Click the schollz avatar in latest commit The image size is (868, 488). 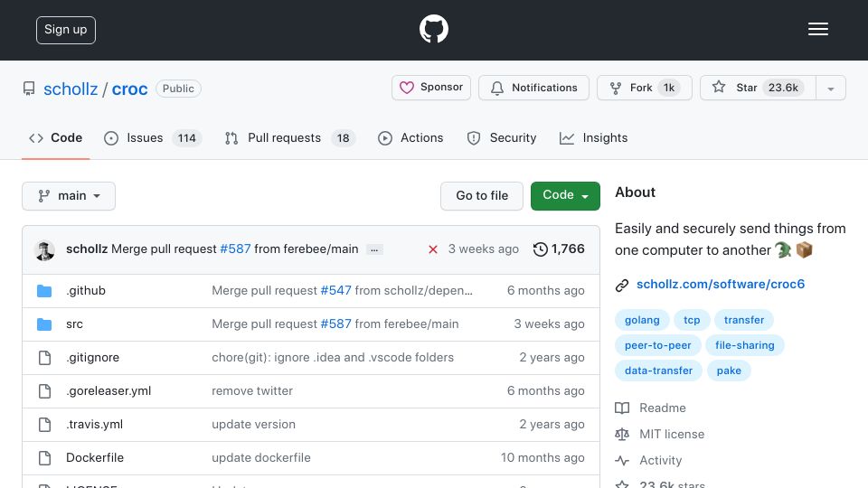coord(45,250)
